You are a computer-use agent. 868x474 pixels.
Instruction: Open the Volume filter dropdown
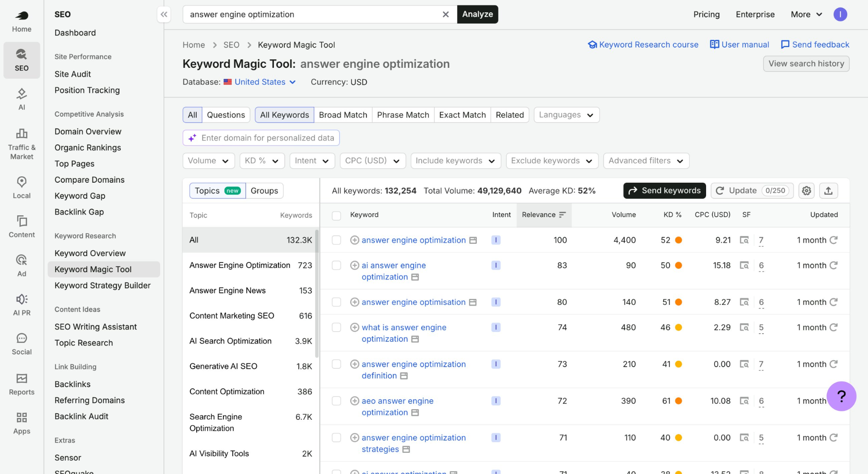point(209,161)
